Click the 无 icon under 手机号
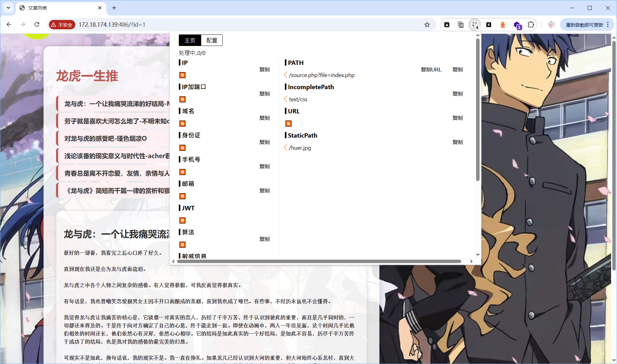 click(183, 172)
